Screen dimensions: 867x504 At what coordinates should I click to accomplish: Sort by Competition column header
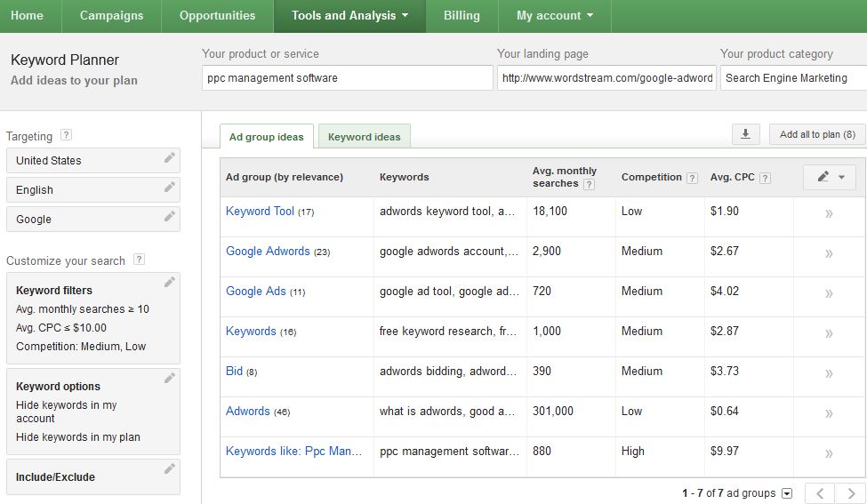point(651,177)
